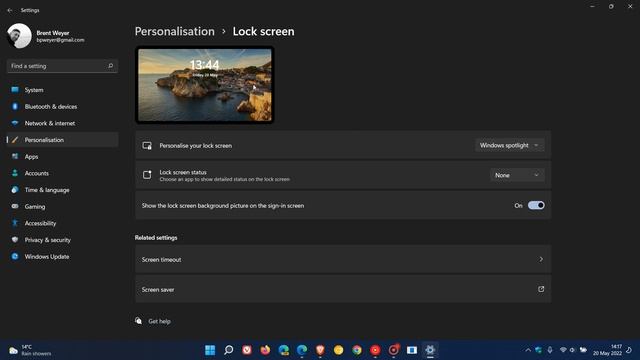Screen dimensions: 640x360
Task: Click the external link icon for Screen saver
Action: 541,289
